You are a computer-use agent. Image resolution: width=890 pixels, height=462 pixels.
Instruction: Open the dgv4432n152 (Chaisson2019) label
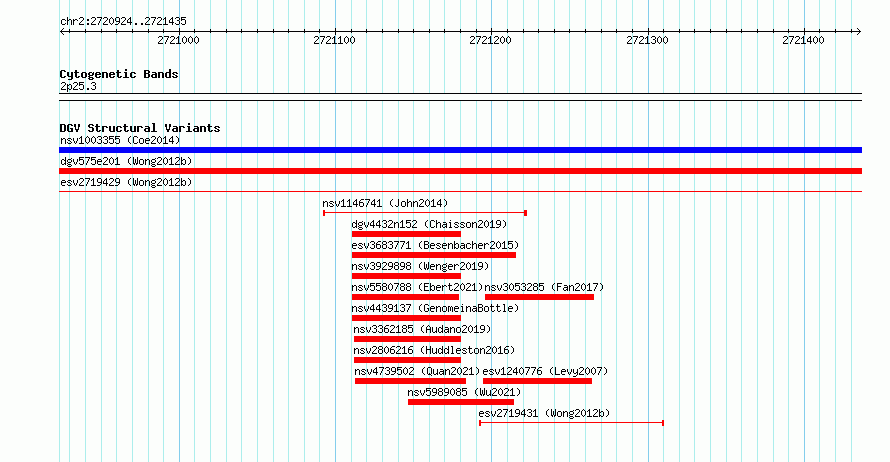point(429,224)
